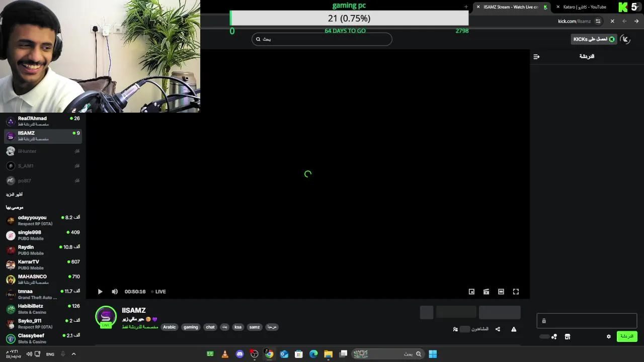Jump to LIVE in the player
Viewport: 644px width, 362px height.
tap(158, 292)
